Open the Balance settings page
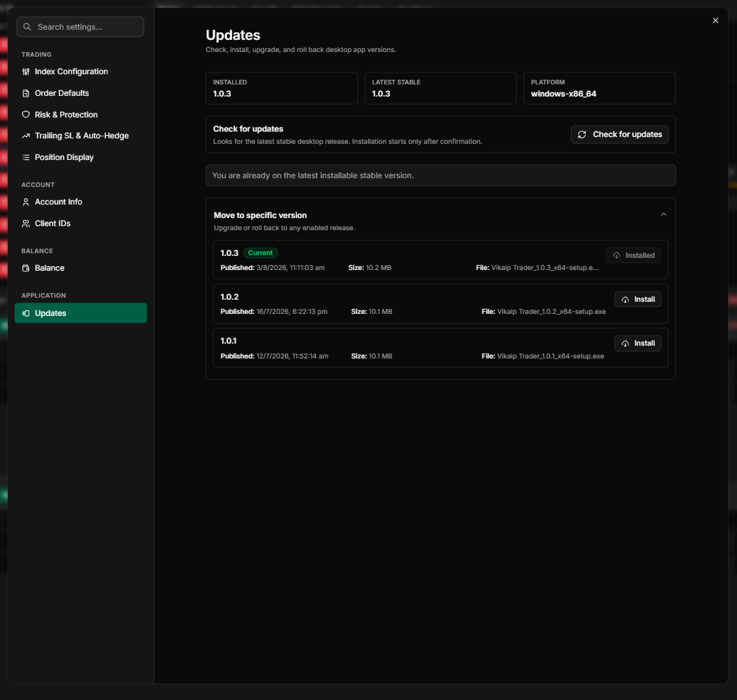This screenshot has height=700, width=737. coord(80,268)
